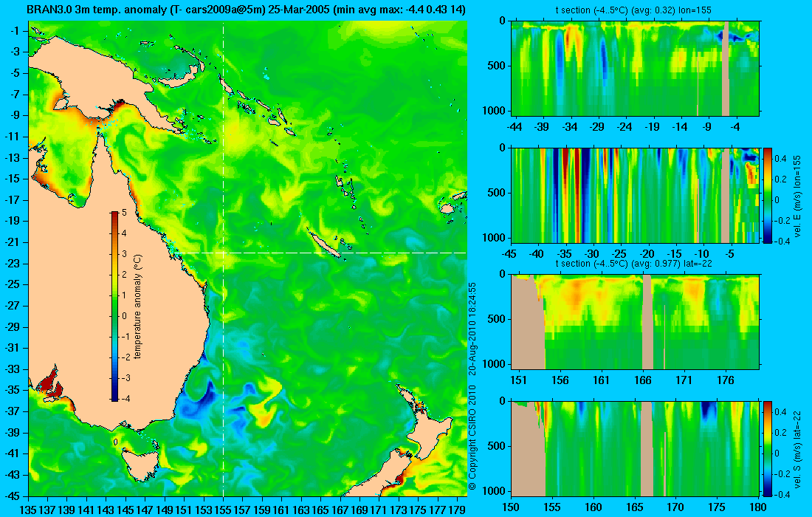Click the '5' tick on temperature color bar
The width and height of the screenshot is (812, 517).
click(124, 213)
